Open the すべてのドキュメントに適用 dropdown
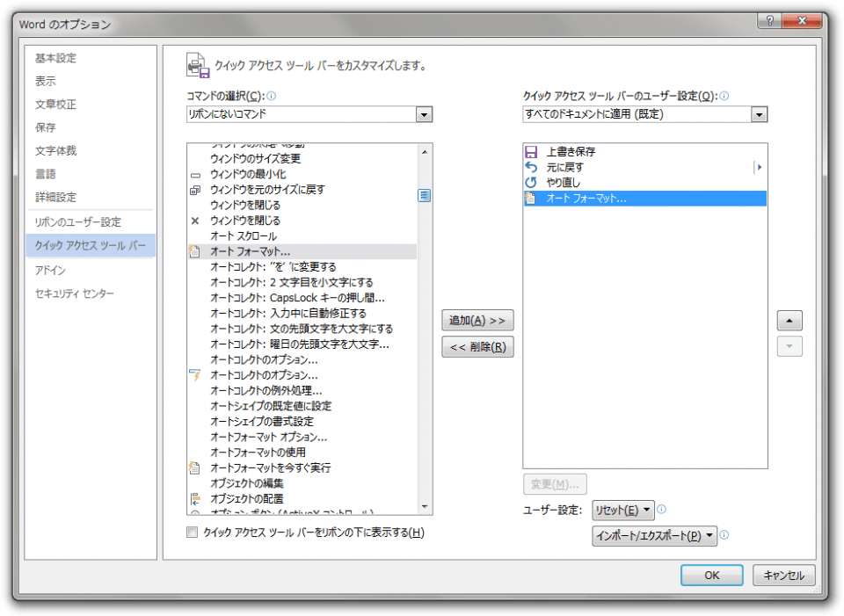Viewport: 844px width, 616px height. [x=759, y=114]
